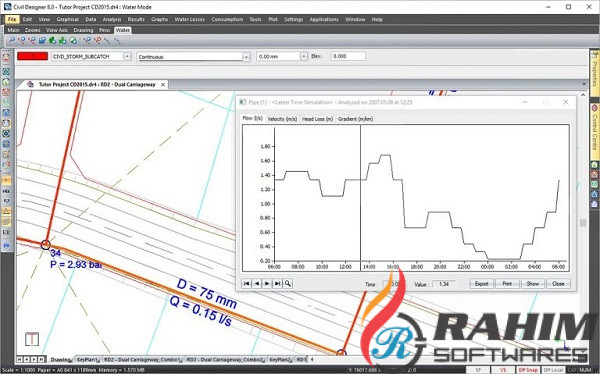The width and height of the screenshot is (600, 374).
Task: Click the red top icon in left sidebar
Action: (x=6, y=58)
